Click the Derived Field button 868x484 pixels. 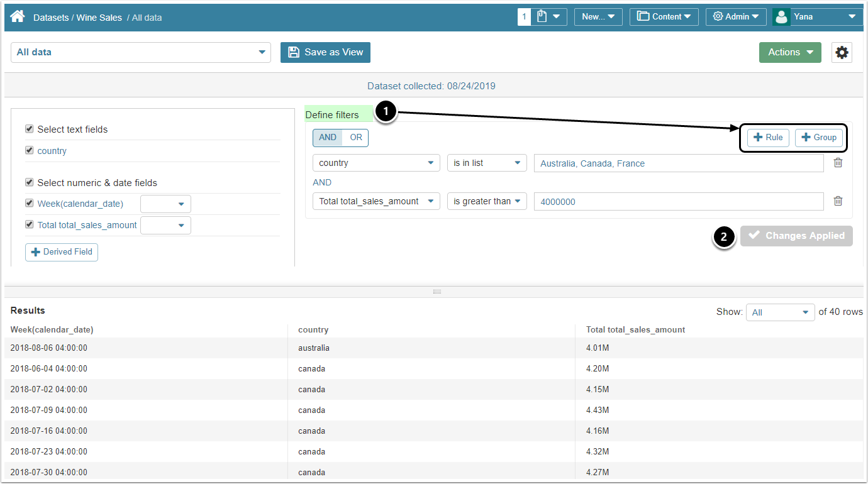[x=62, y=252]
